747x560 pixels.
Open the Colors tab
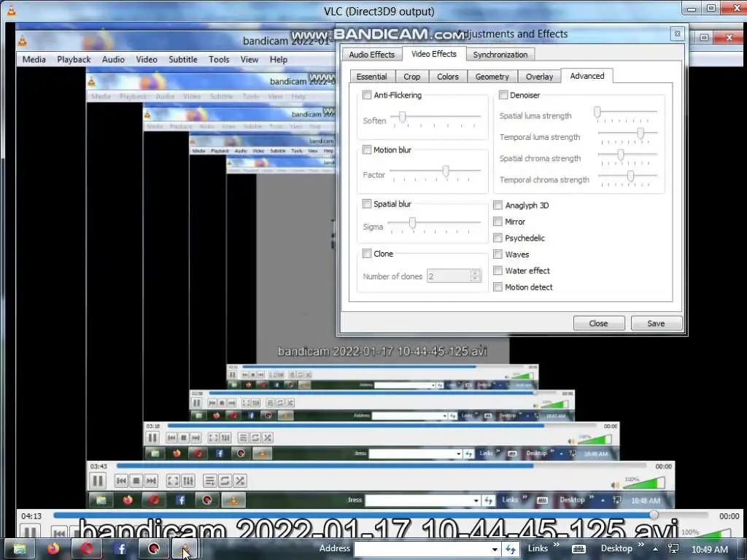click(x=448, y=77)
